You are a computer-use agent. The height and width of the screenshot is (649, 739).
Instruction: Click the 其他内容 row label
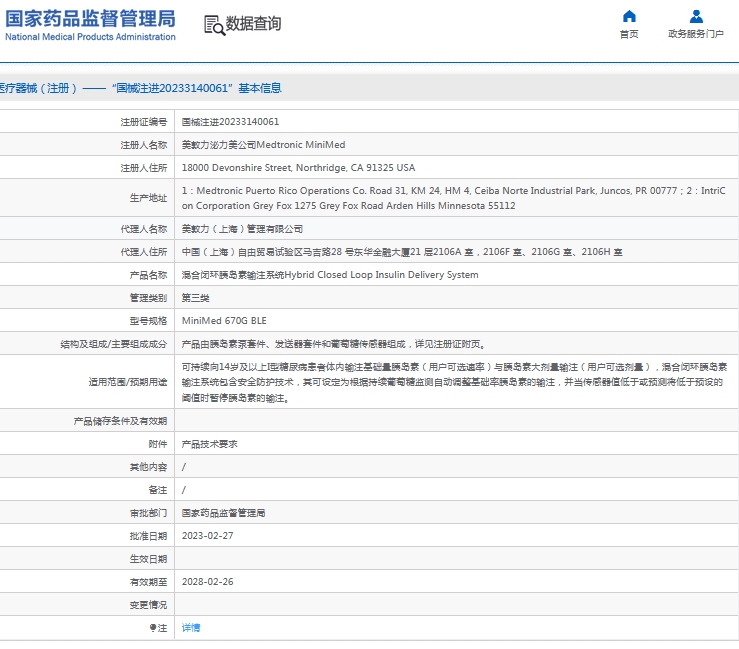click(x=148, y=467)
